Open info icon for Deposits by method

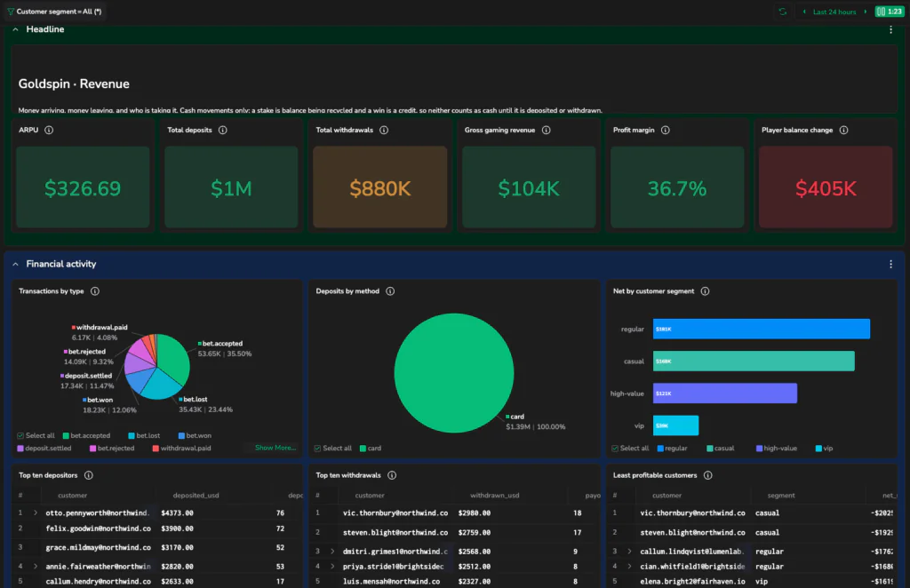pyautogui.click(x=390, y=291)
